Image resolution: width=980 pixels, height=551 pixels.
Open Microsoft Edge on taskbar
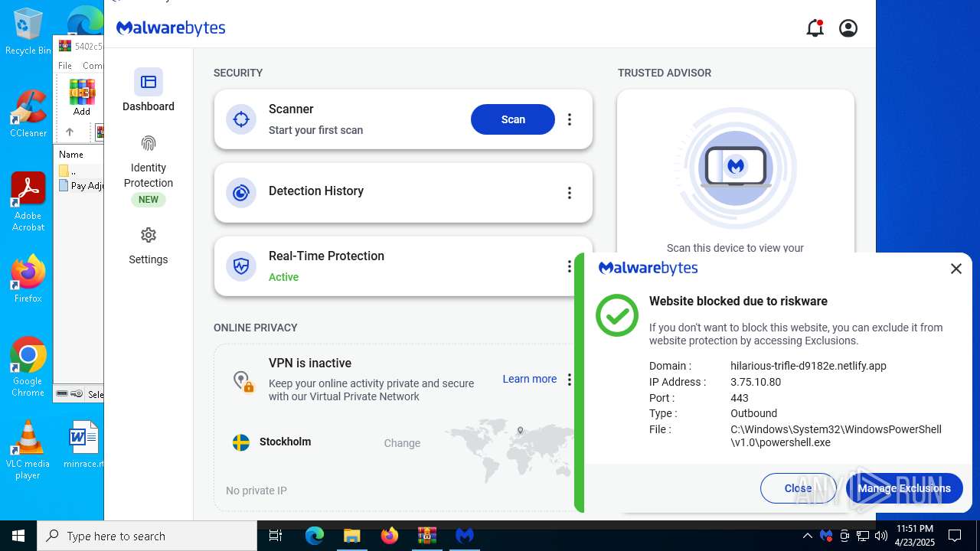point(315,536)
